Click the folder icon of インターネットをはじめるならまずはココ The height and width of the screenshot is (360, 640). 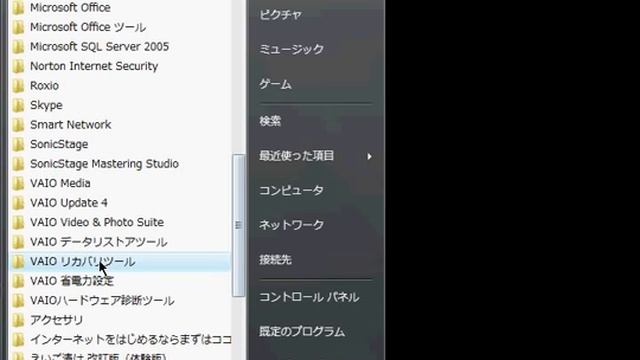pos(18,340)
